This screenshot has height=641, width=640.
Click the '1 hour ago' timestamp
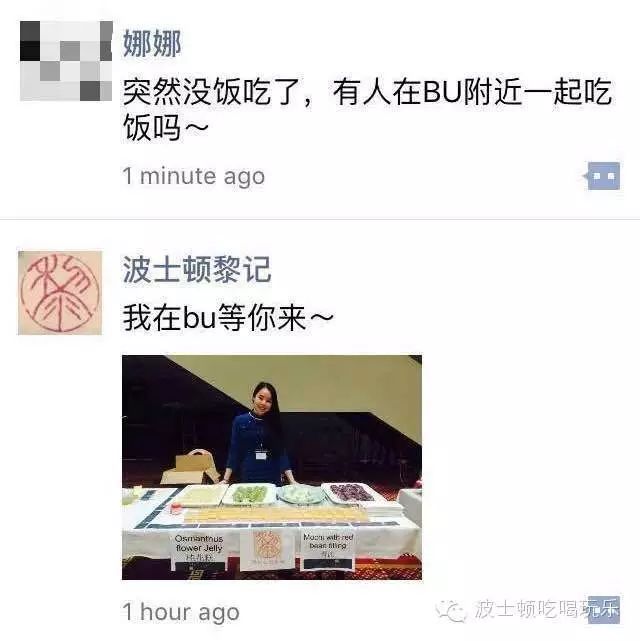coord(181,612)
